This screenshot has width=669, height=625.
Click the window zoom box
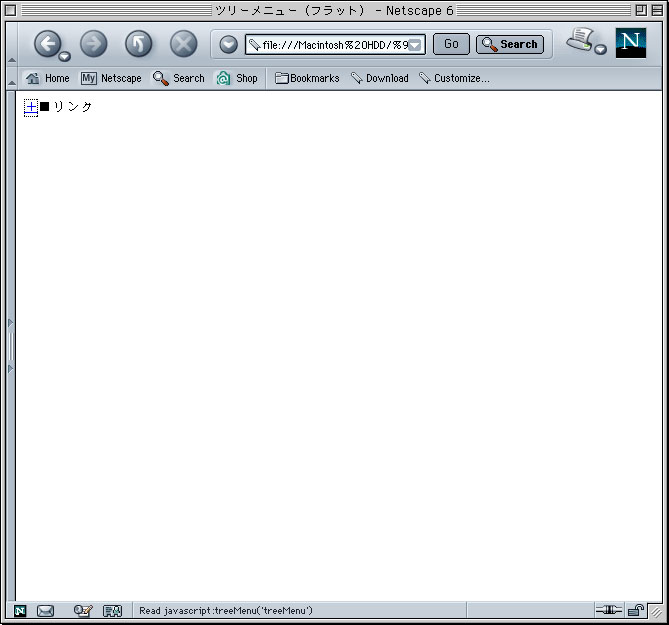tap(641, 10)
